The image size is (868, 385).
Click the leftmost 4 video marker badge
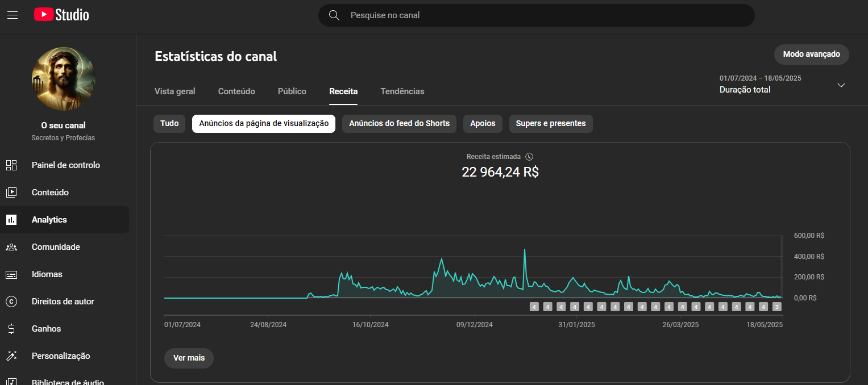pyautogui.click(x=534, y=307)
